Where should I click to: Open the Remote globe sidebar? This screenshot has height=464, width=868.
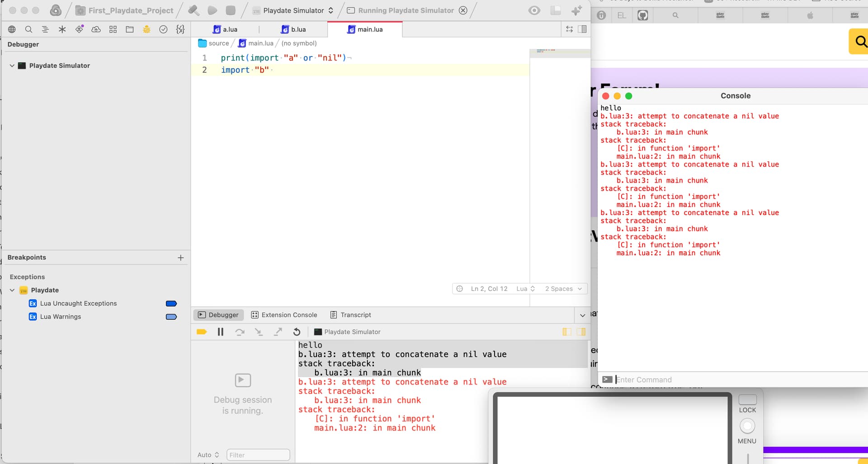click(12, 29)
